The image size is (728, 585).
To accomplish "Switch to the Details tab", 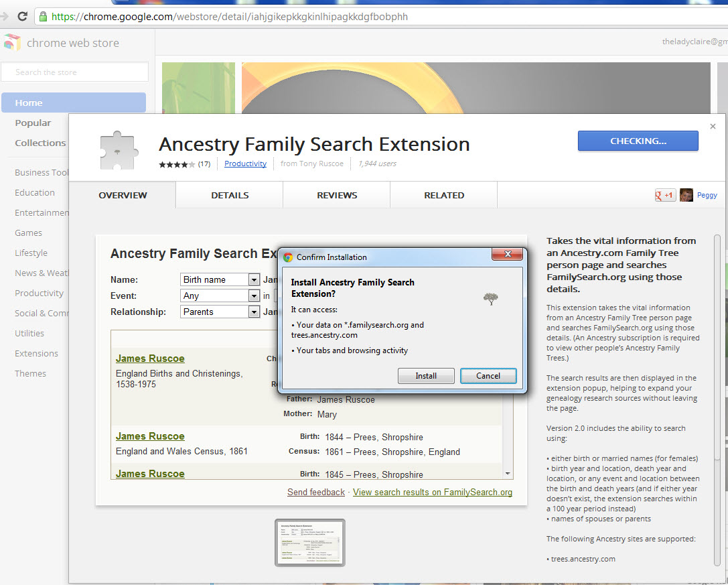I will coord(229,195).
